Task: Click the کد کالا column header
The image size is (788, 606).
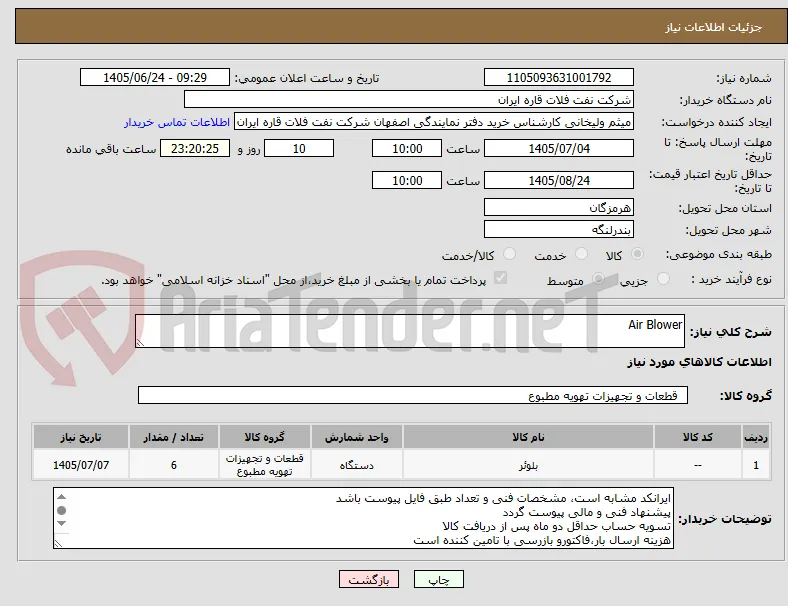Action: tap(698, 437)
